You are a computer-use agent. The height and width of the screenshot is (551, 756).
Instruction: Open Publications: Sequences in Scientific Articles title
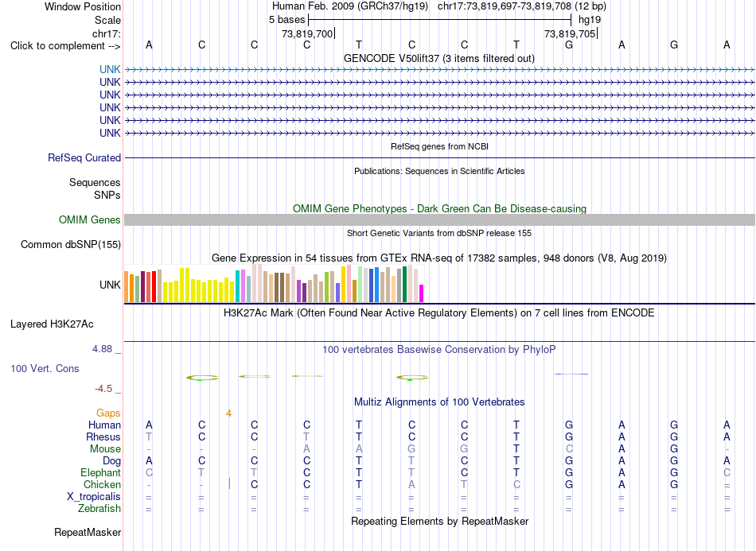(439, 171)
